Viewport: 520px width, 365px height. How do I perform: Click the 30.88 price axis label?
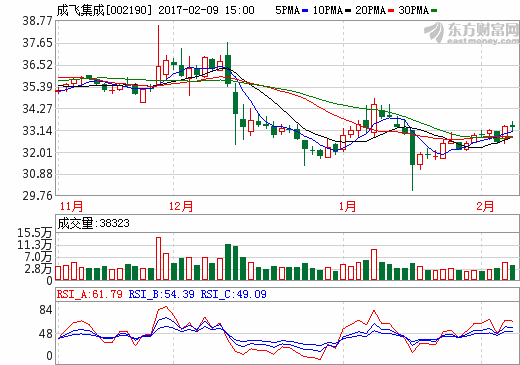click(37, 174)
